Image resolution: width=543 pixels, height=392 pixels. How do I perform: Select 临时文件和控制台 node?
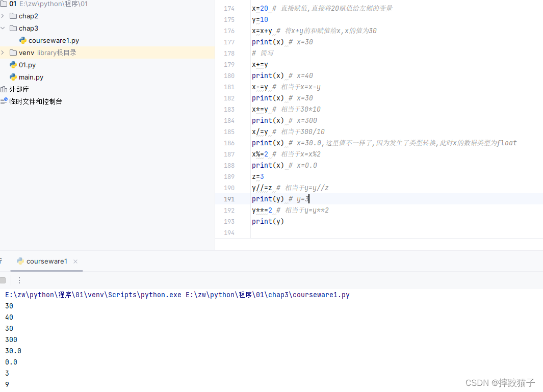[36, 101]
